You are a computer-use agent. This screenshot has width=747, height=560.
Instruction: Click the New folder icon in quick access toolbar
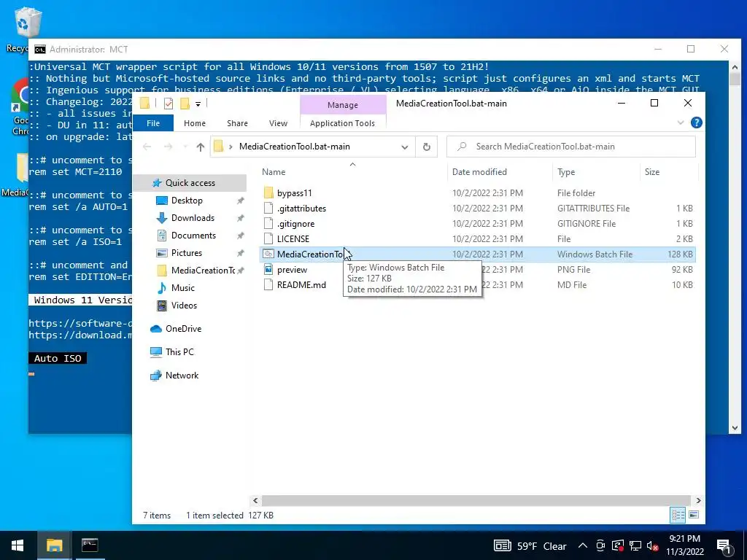pyautogui.click(x=185, y=104)
